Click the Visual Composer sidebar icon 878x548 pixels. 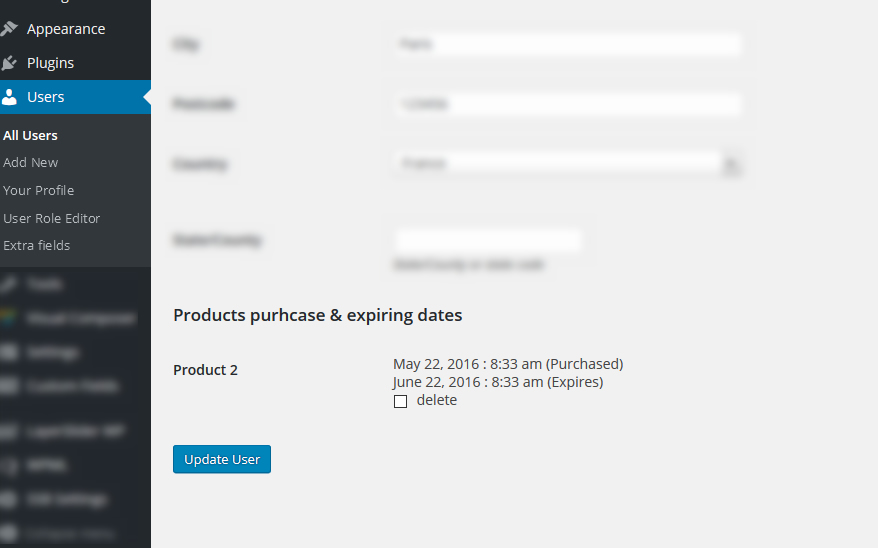(10, 318)
